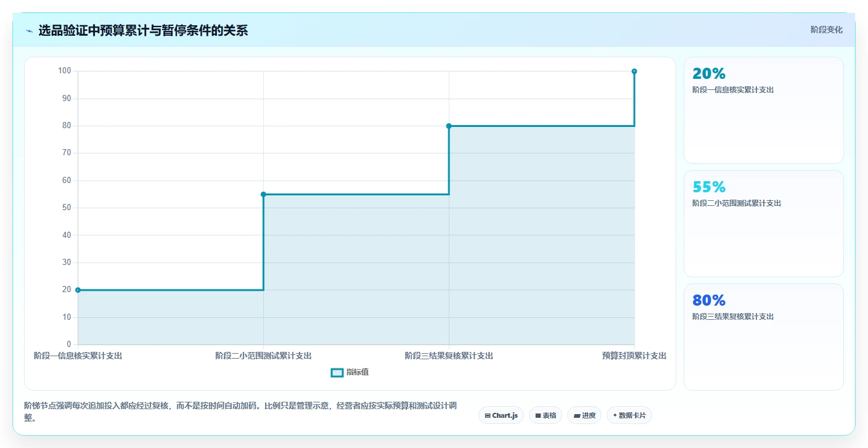The image size is (868, 448).
Task: Click the 指标值 legend label
Action: [x=358, y=372]
